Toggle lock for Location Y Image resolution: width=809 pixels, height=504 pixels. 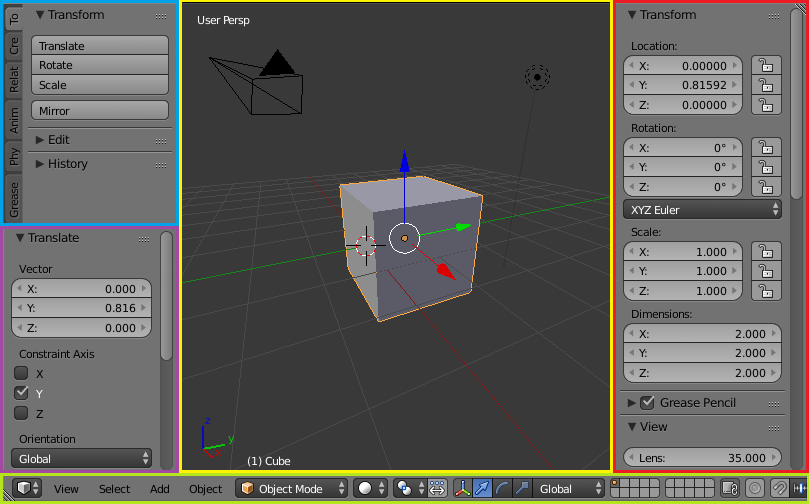[766, 85]
